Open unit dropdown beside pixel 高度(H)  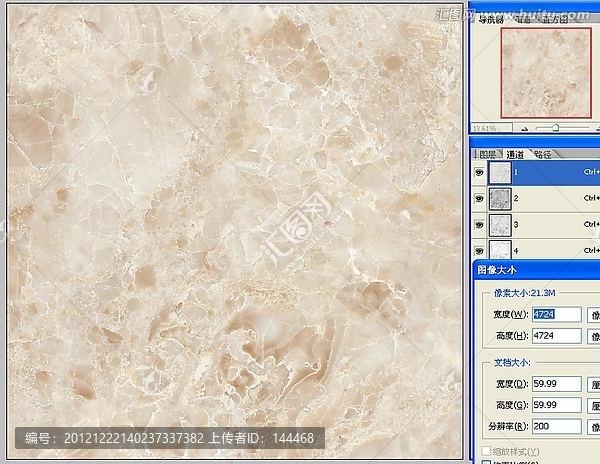point(593,336)
